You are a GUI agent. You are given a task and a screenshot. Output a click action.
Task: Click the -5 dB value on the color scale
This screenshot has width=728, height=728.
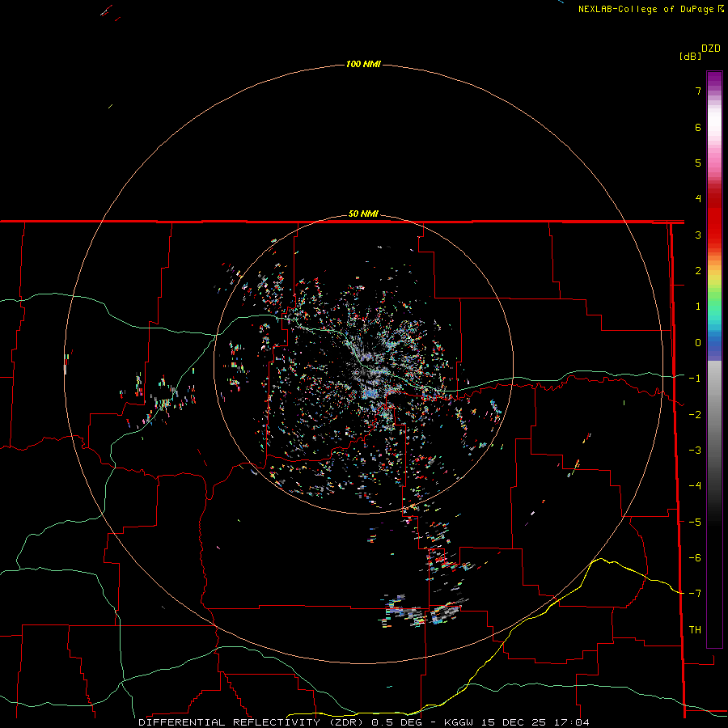[695, 523]
